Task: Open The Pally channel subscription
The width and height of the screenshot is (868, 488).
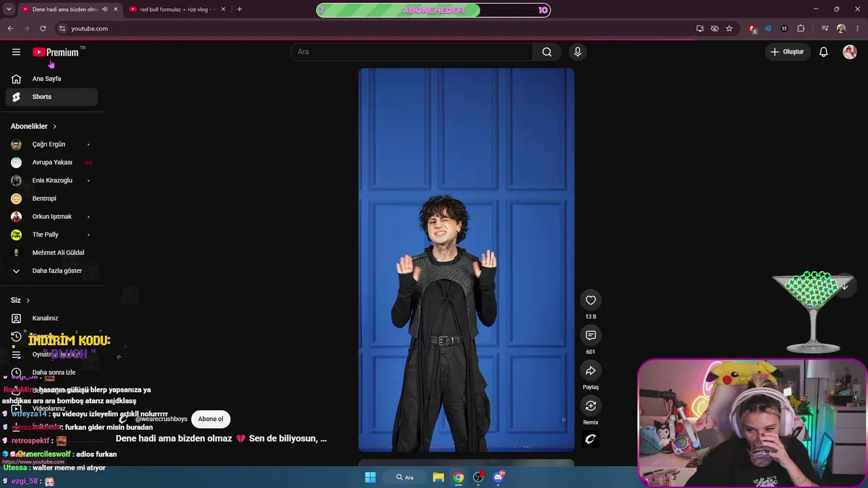Action: (52, 235)
